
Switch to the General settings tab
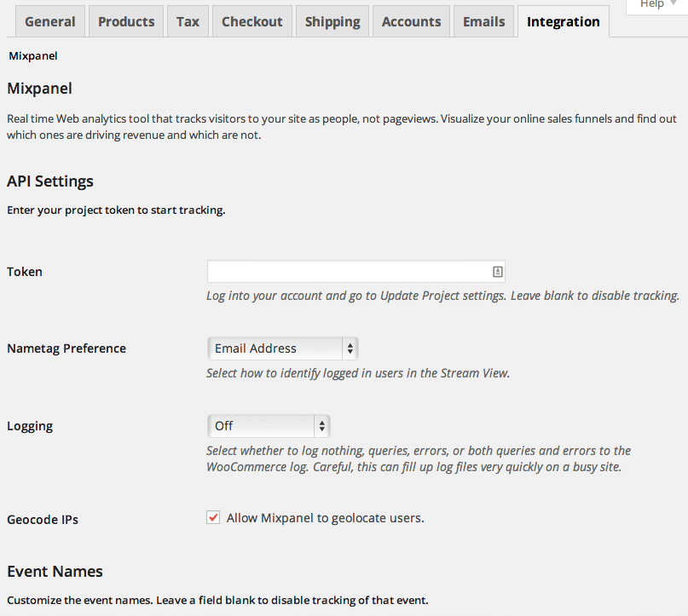click(x=49, y=21)
